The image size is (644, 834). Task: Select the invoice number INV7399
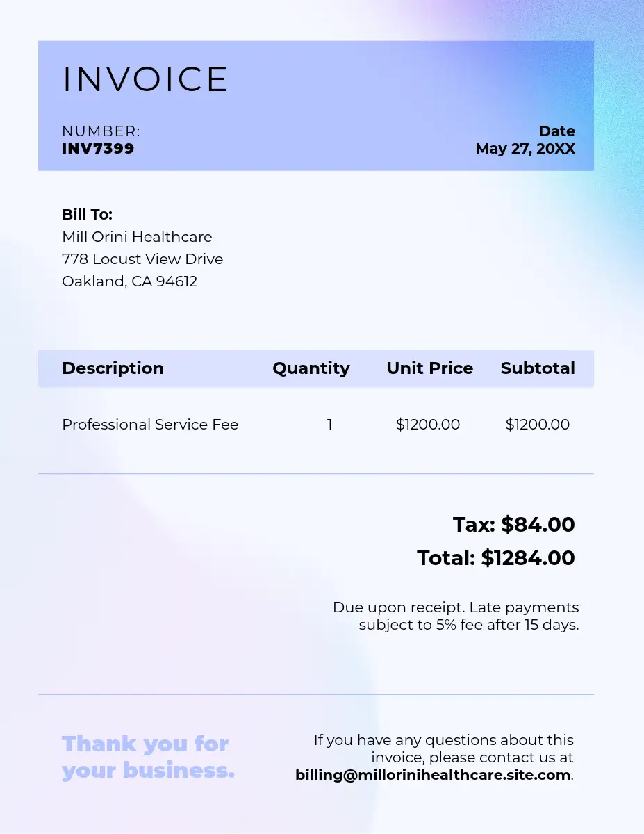[98, 149]
